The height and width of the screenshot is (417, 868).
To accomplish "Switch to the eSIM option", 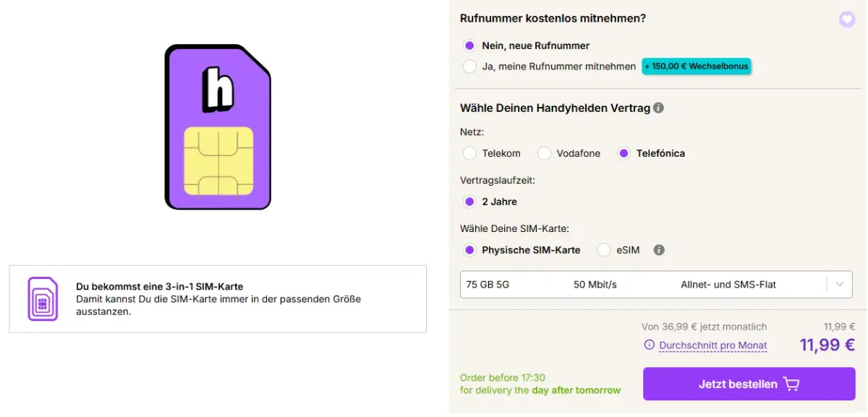I will click(604, 250).
